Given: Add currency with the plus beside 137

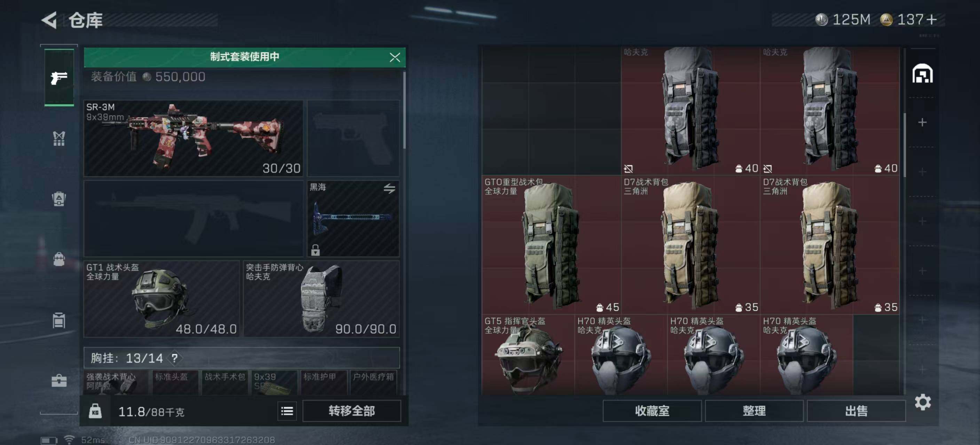Looking at the screenshot, I should point(932,19).
